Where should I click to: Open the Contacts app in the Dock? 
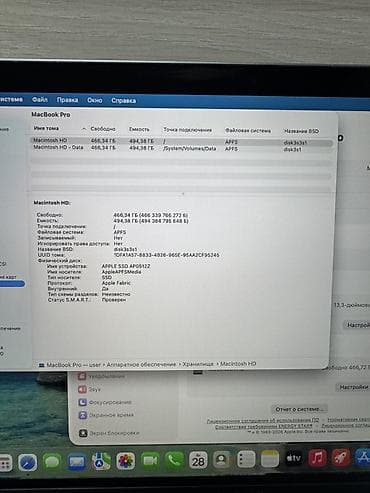click(x=222, y=460)
